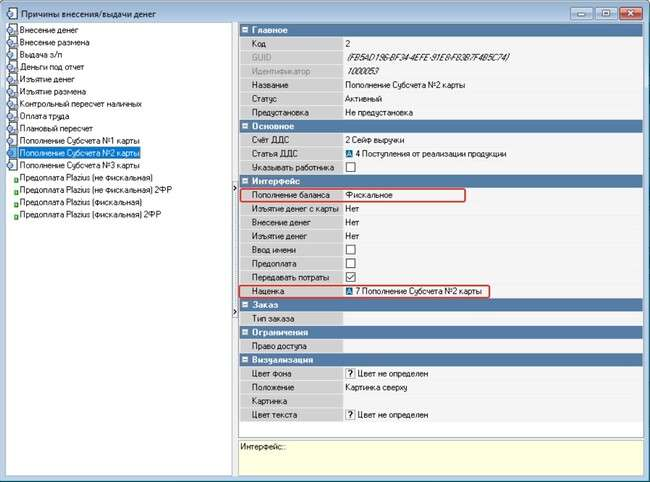Click the icon beside Плановый пересчет
The height and width of the screenshot is (482, 650).
coord(12,128)
